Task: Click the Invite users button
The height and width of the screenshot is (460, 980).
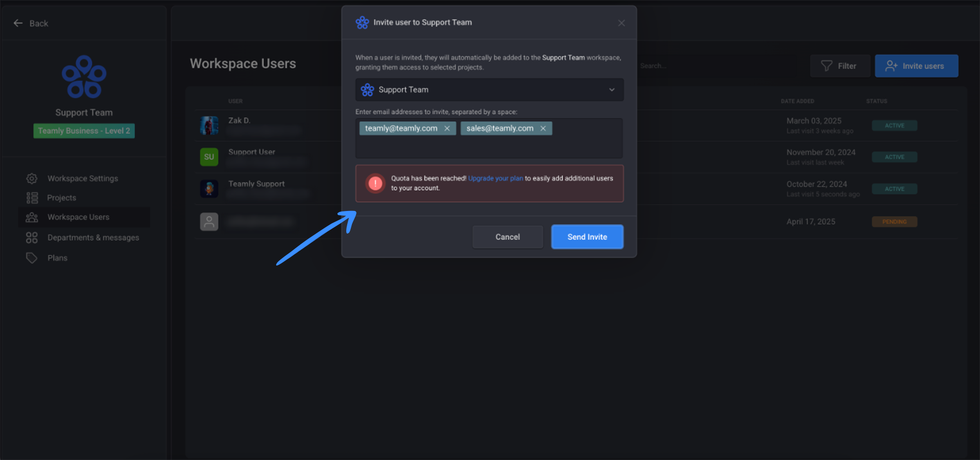Action: [x=916, y=66]
